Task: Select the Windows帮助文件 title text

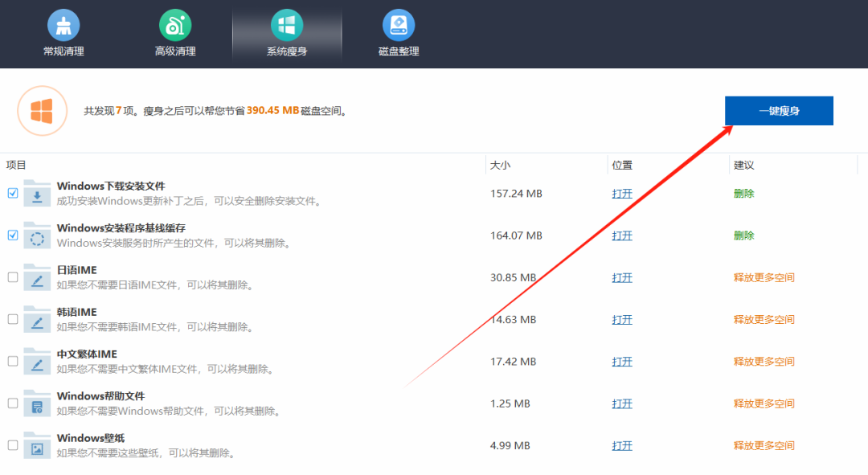Action: pyautogui.click(x=100, y=396)
